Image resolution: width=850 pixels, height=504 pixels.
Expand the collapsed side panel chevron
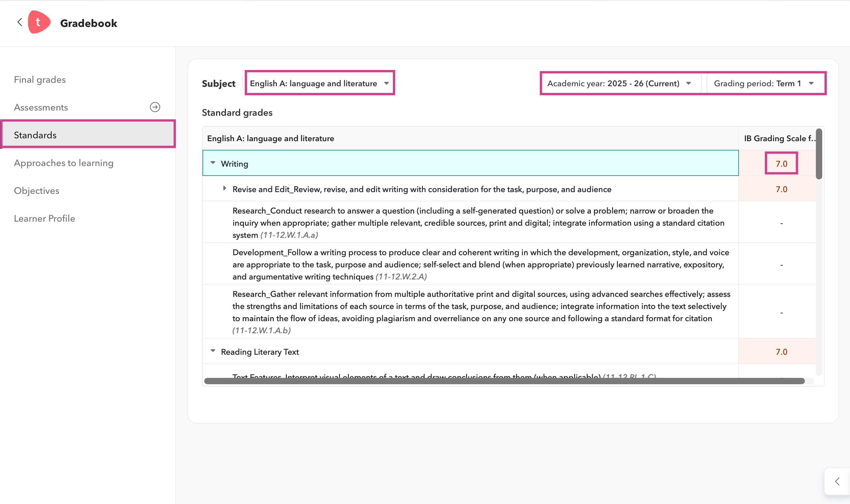click(x=837, y=481)
